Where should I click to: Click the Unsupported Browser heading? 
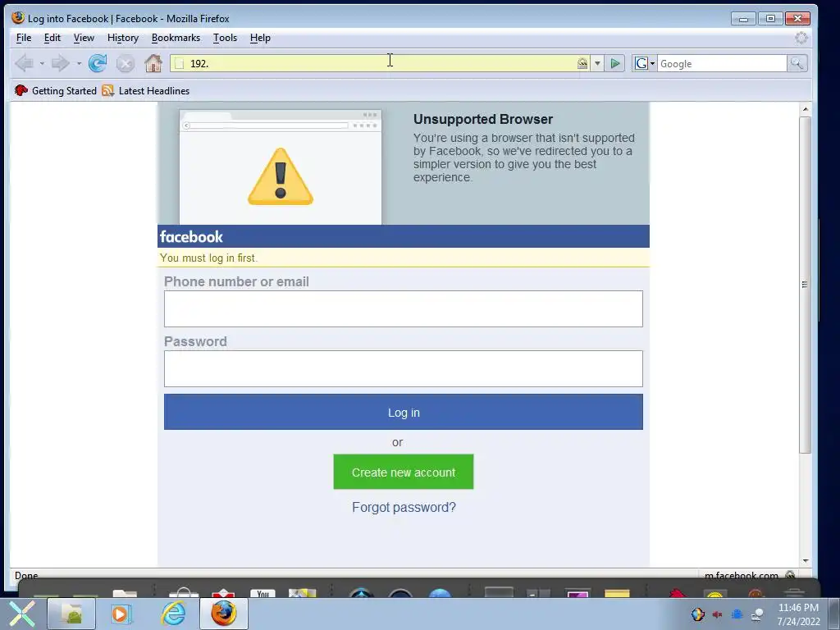tap(483, 119)
